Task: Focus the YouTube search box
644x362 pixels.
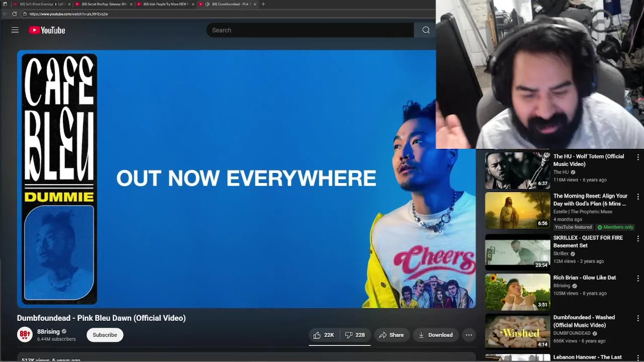Action: 310,30
